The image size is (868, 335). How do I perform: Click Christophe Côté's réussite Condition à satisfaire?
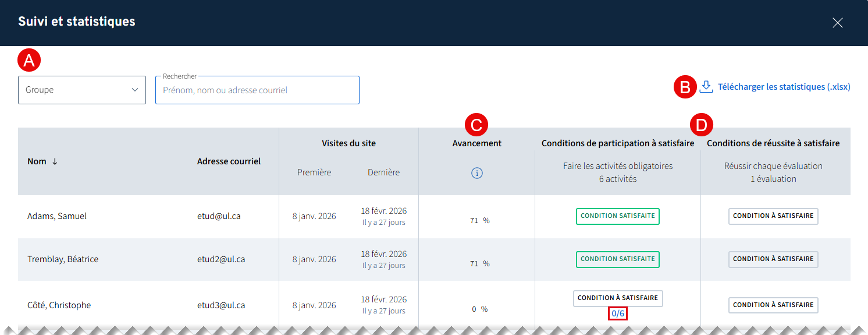(x=773, y=305)
